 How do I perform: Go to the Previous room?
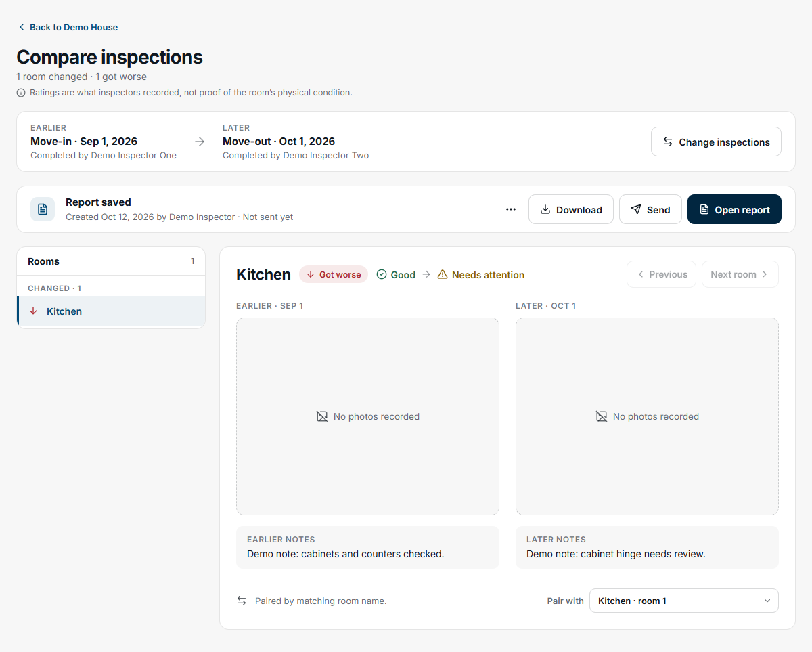coord(661,274)
